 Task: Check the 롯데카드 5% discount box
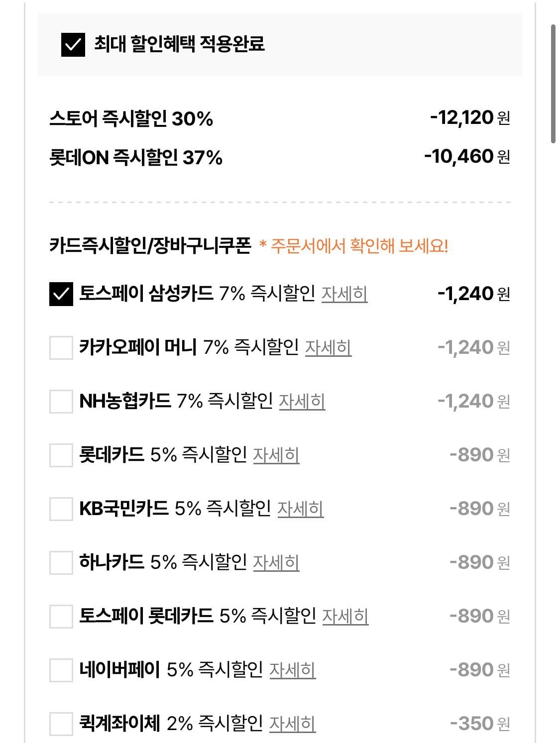coord(61,455)
